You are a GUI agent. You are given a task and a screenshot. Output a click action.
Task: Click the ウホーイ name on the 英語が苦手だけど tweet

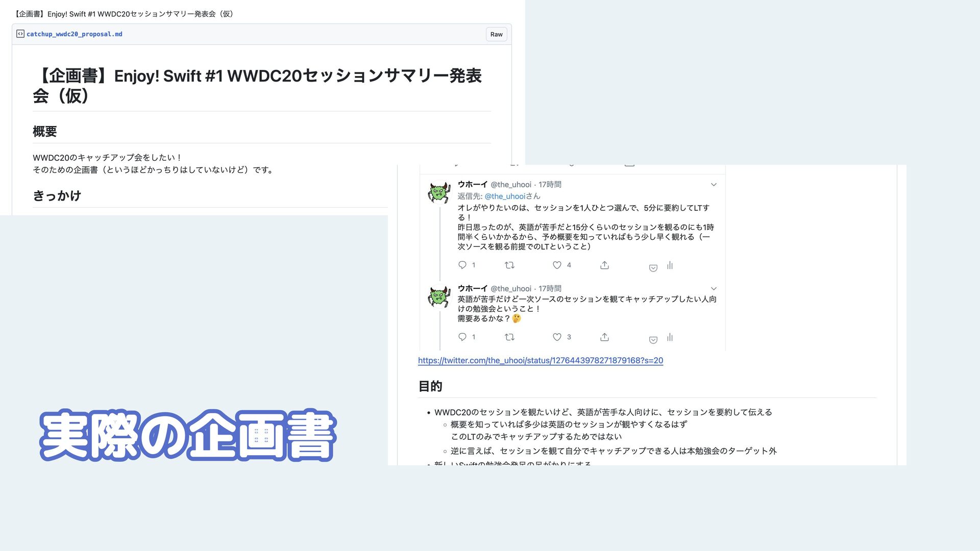pos(473,289)
